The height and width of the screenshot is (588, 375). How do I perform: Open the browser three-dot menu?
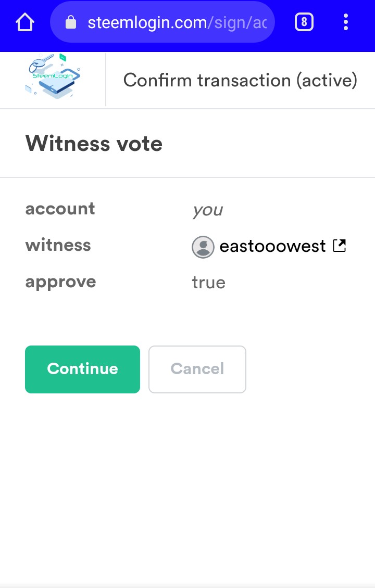[346, 22]
